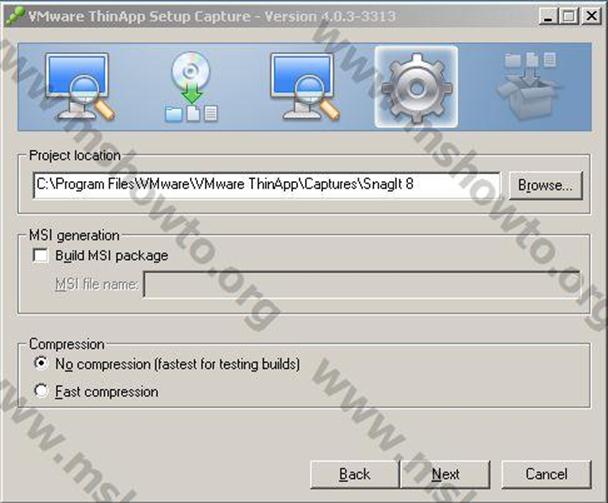Viewport: 608px width, 503px height.
Task: Click inside the Project location path field
Action: (x=266, y=185)
